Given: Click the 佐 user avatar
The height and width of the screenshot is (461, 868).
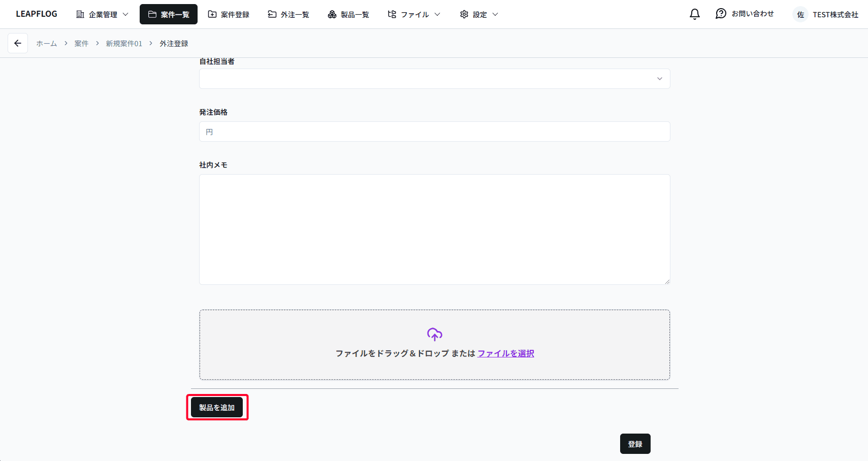Looking at the screenshot, I should point(800,15).
